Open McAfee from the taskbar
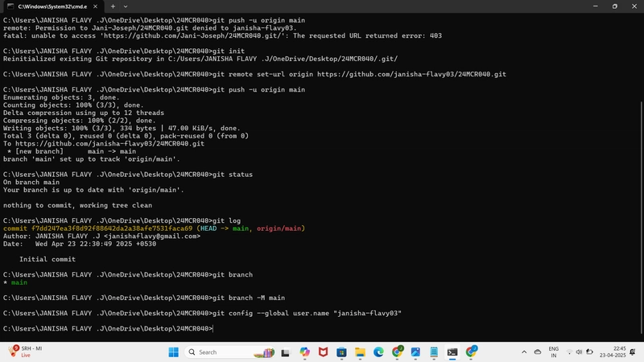 (x=324, y=352)
